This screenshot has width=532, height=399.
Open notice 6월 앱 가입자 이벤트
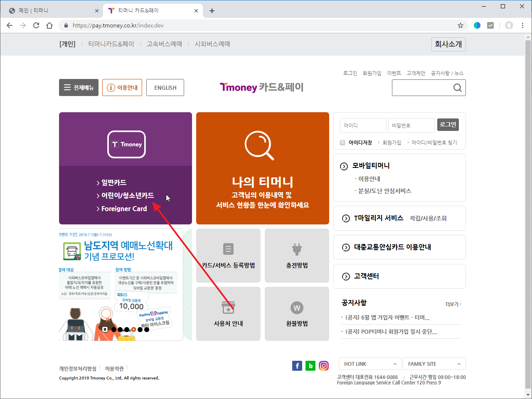click(x=387, y=318)
